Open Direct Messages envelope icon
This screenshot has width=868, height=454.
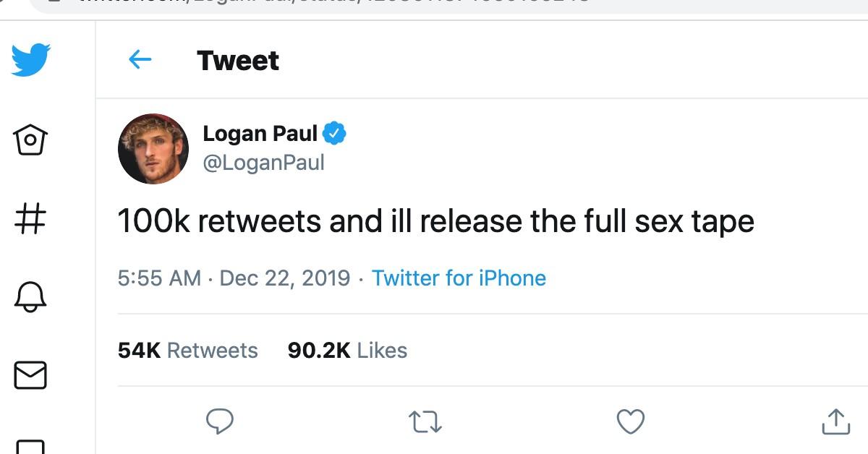click(x=29, y=375)
